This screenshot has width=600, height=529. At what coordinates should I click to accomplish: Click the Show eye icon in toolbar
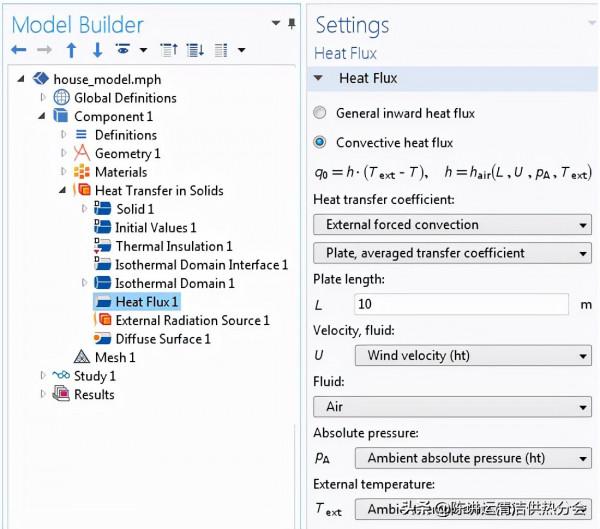click(124, 50)
